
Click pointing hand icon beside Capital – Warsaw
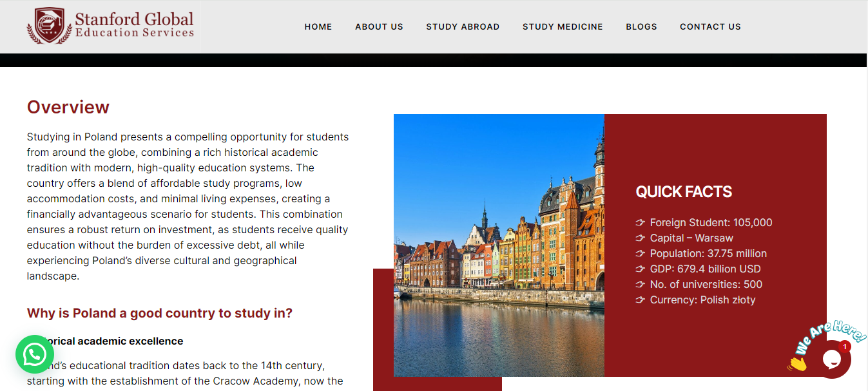click(x=640, y=238)
